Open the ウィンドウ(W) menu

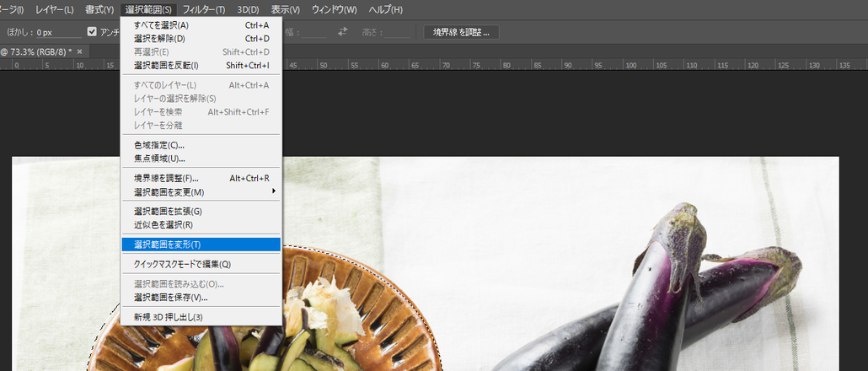(335, 10)
